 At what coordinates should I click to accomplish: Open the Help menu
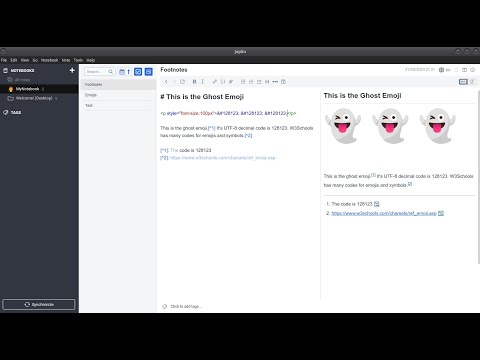[x=91, y=60]
